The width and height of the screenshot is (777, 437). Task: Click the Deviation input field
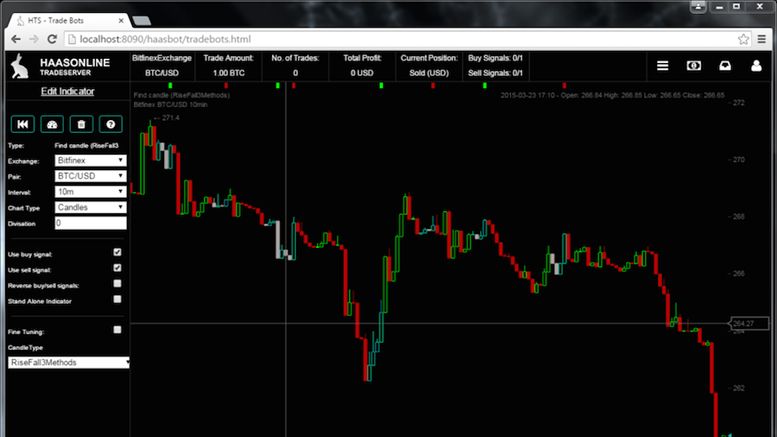[x=91, y=223]
